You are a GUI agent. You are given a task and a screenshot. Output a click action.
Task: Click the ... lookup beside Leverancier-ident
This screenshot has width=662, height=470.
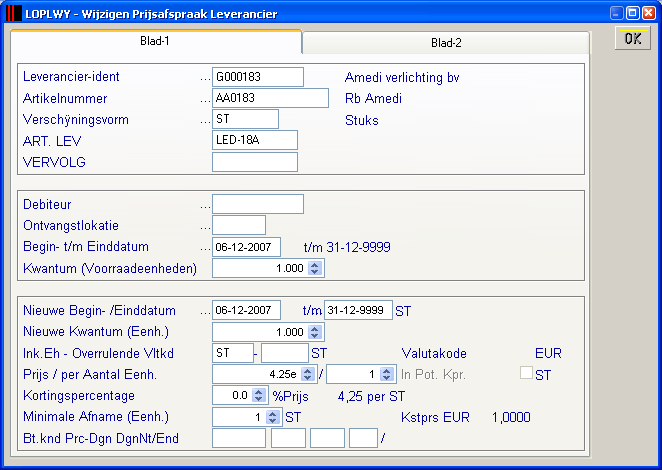click(x=205, y=79)
